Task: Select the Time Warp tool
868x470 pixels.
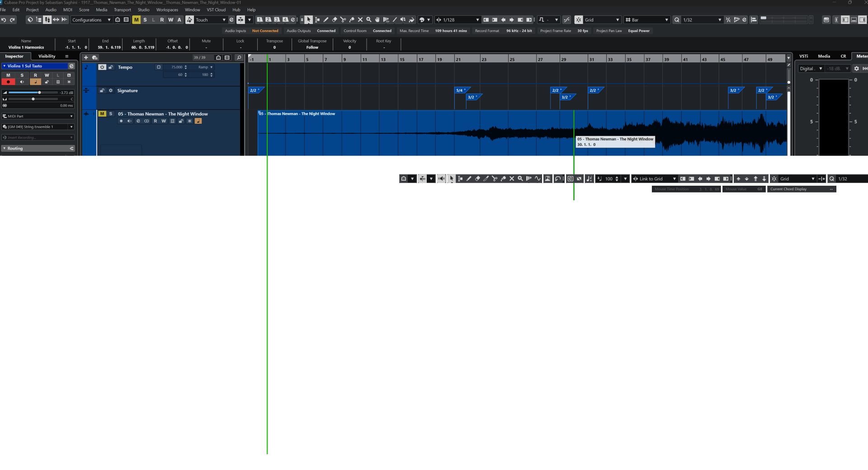Action: coord(386,20)
